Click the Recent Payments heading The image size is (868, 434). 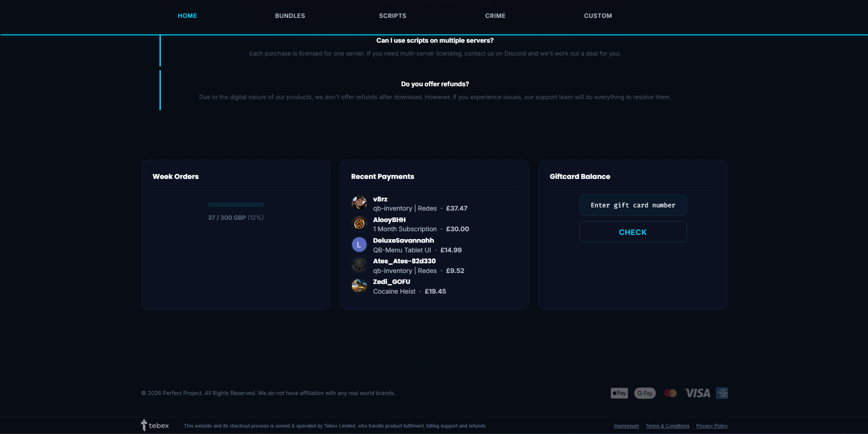pos(383,177)
